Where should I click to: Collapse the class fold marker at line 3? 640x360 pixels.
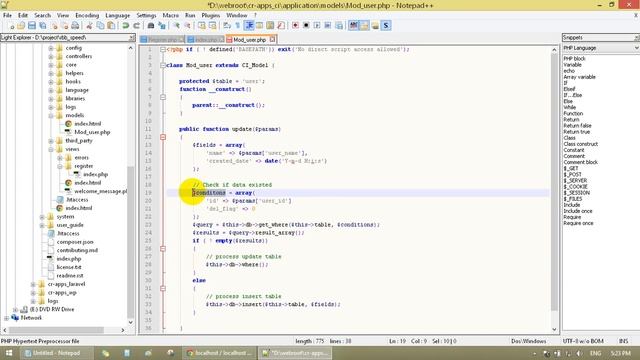[163, 65]
